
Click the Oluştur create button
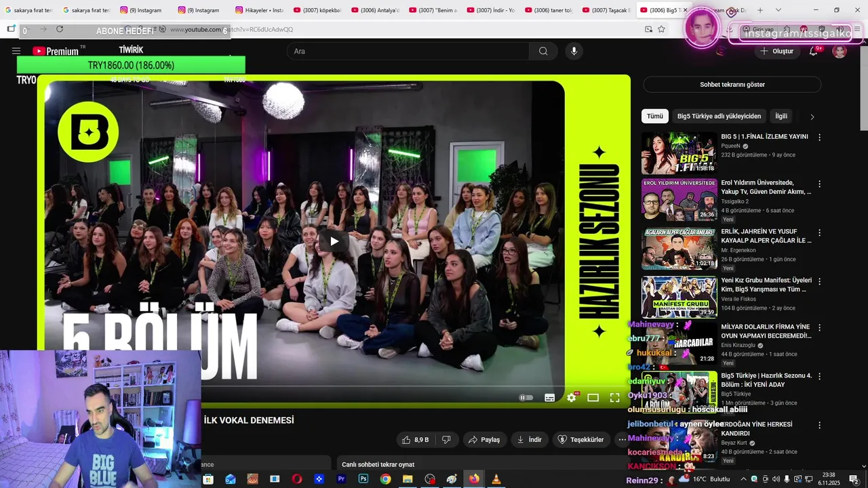pyautogui.click(x=777, y=51)
